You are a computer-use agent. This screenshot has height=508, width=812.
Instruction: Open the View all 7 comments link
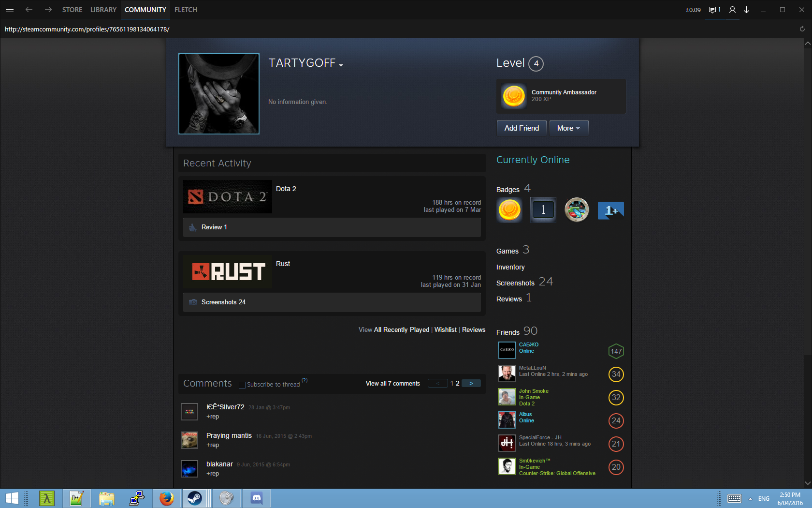point(392,384)
